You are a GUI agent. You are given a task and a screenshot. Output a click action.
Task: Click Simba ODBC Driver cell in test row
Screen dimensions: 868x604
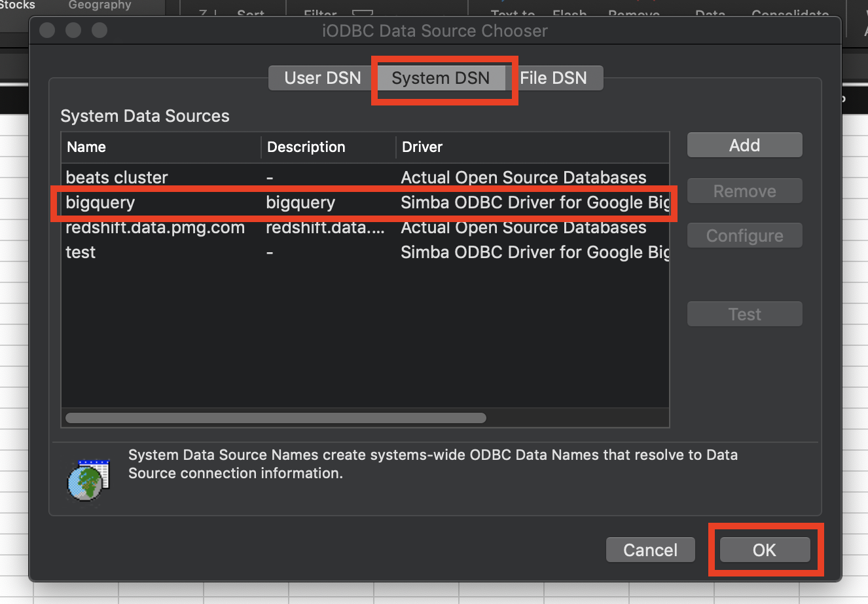(x=535, y=252)
